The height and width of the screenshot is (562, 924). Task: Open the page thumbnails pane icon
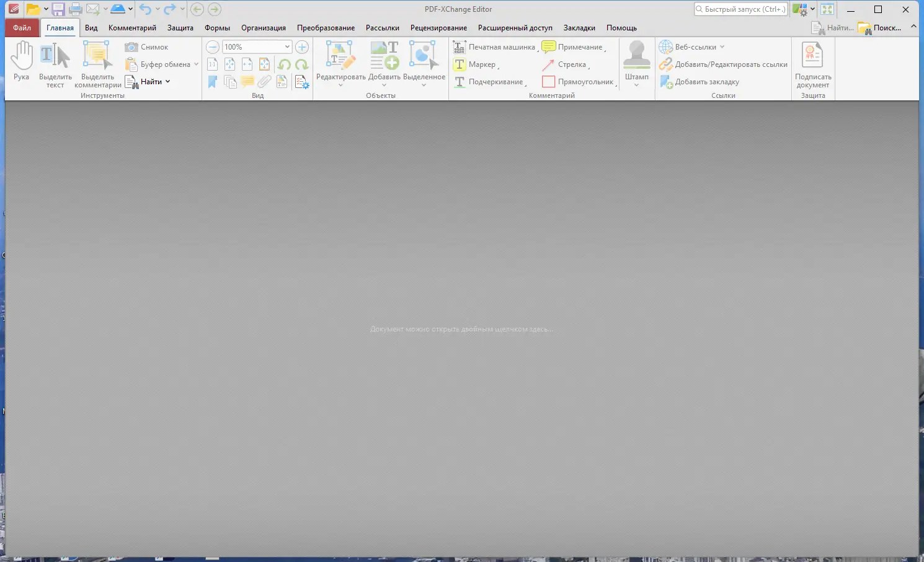pos(230,82)
